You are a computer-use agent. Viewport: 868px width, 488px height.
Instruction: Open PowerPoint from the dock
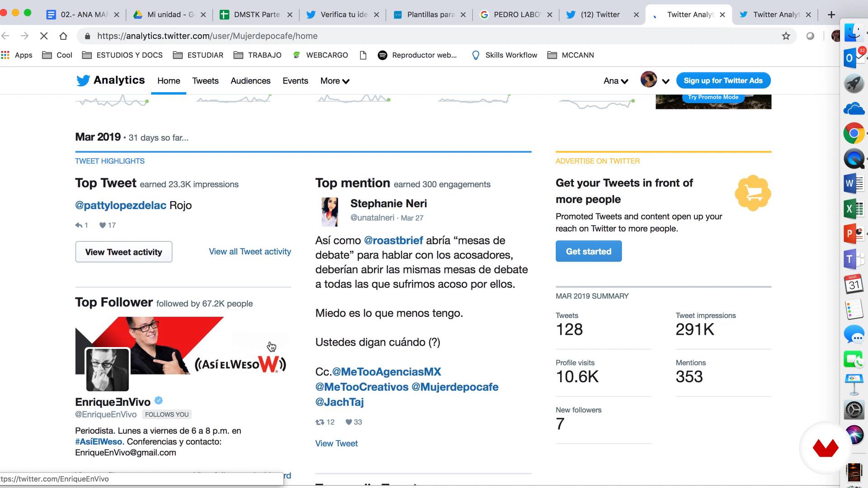pyautogui.click(x=854, y=234)
